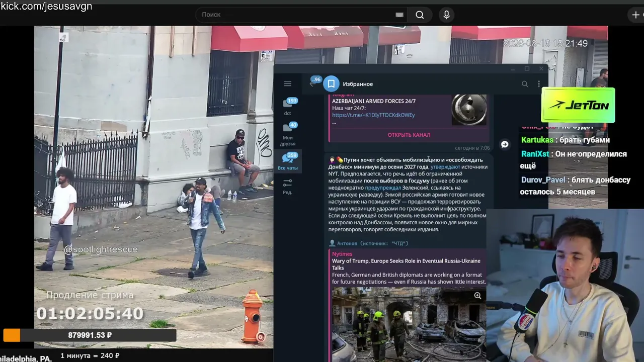Viewport: 644px width, 362px height.
Task: Minimize the Telegram window
Action: point(513,69)
